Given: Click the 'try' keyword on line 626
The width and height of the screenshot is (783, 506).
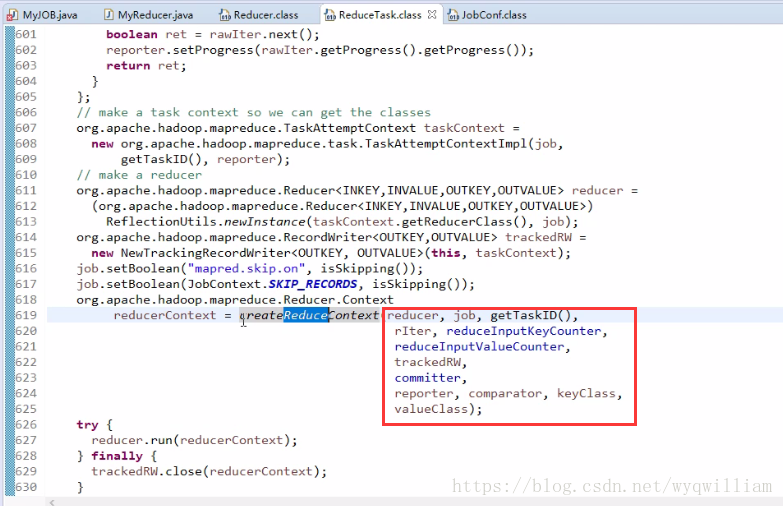Looking at the screenshot, I should (87, 425).
